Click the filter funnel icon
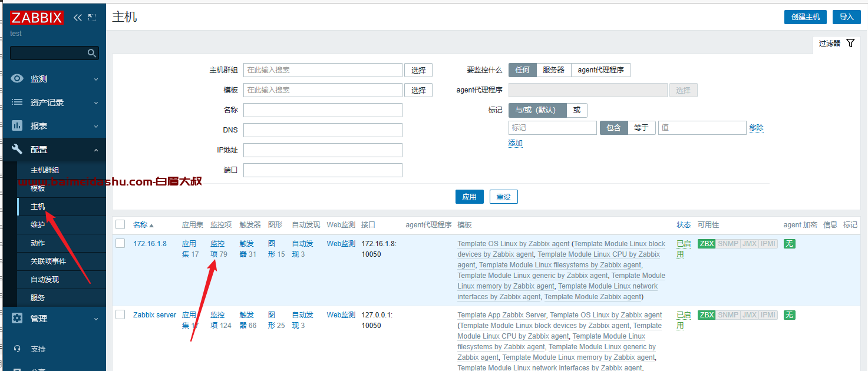The height and width of the screenshot is (371, 868). pyautogui.click(x=850, y=43)
